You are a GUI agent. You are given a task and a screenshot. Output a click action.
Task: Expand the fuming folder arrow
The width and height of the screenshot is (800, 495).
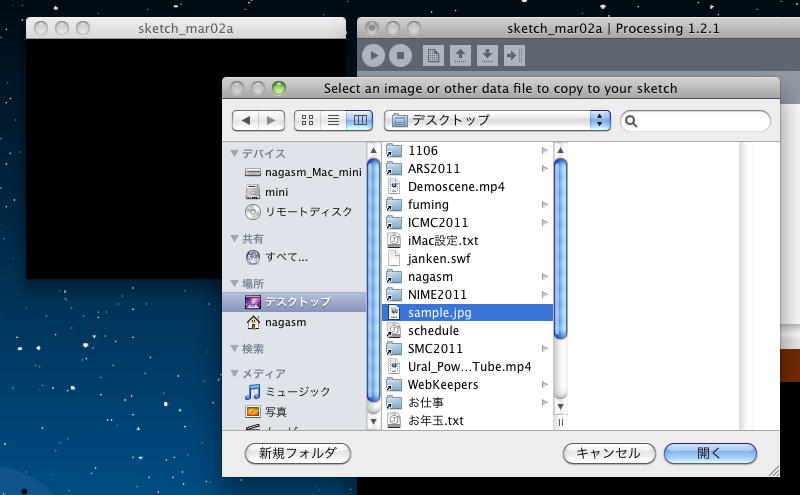(544, 205)
